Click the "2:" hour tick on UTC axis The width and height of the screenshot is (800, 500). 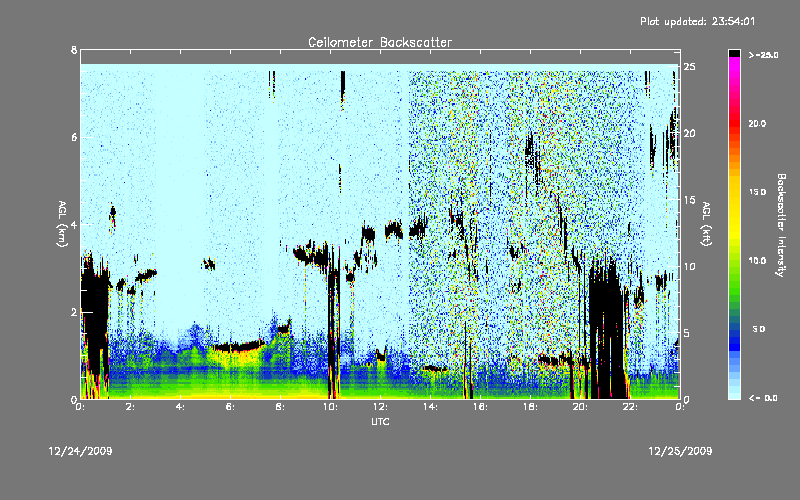point(130,407)
